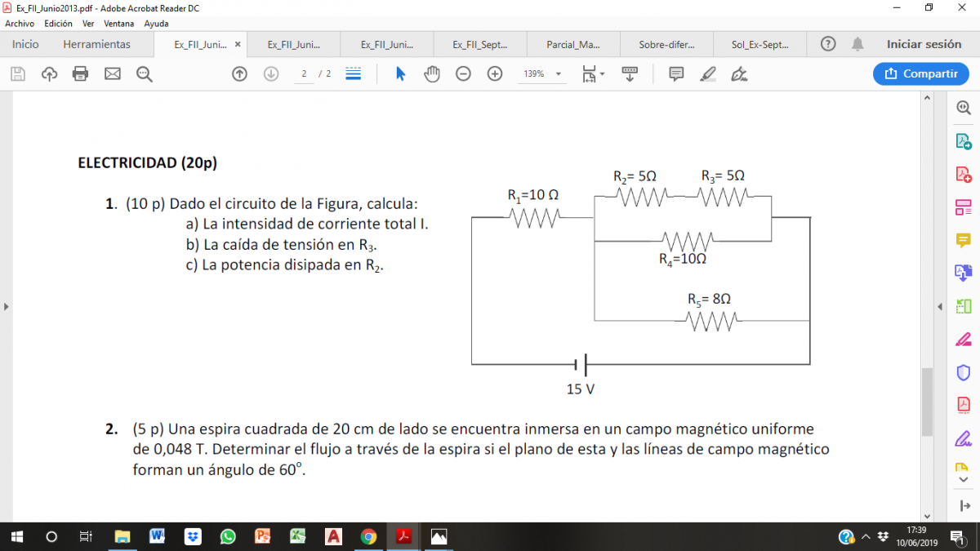Send file by email envelope icon

point(113,74)
